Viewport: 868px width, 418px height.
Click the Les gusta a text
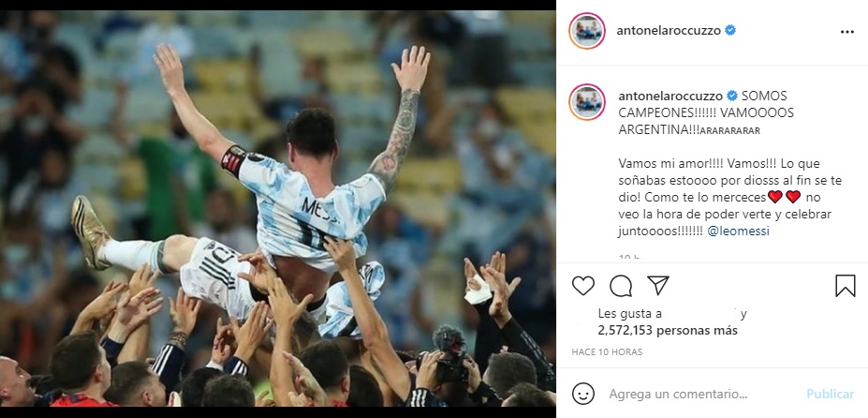pyautogui.click(x=627, y=314)
